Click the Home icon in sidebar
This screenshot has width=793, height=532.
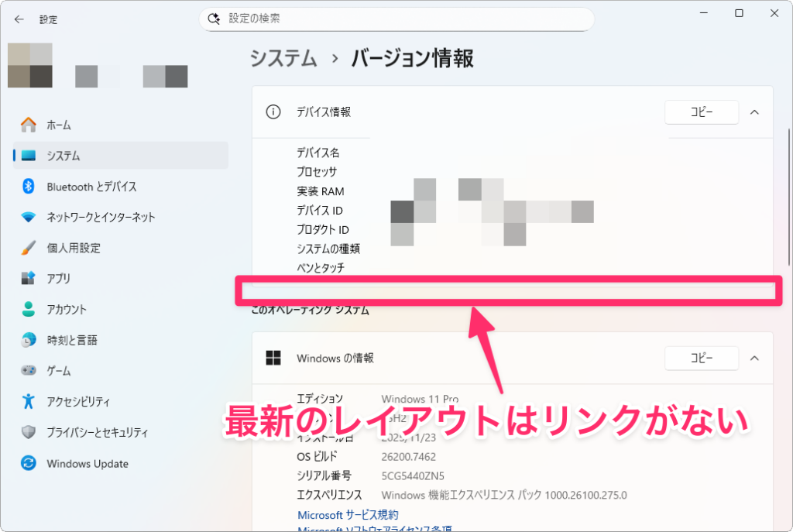click(x=29, y=125)
